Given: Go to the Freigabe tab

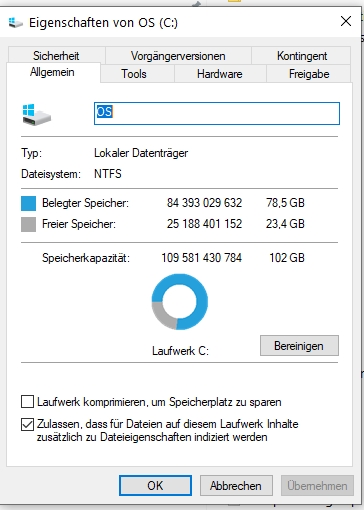Looking at the screenshot, I should tap(309, 74).
